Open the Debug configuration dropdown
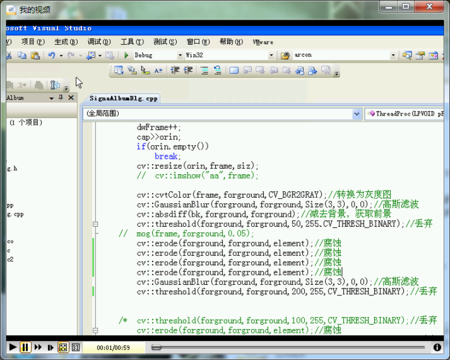Viewport: 450px width, 360px height. click(x=180, y=55)
